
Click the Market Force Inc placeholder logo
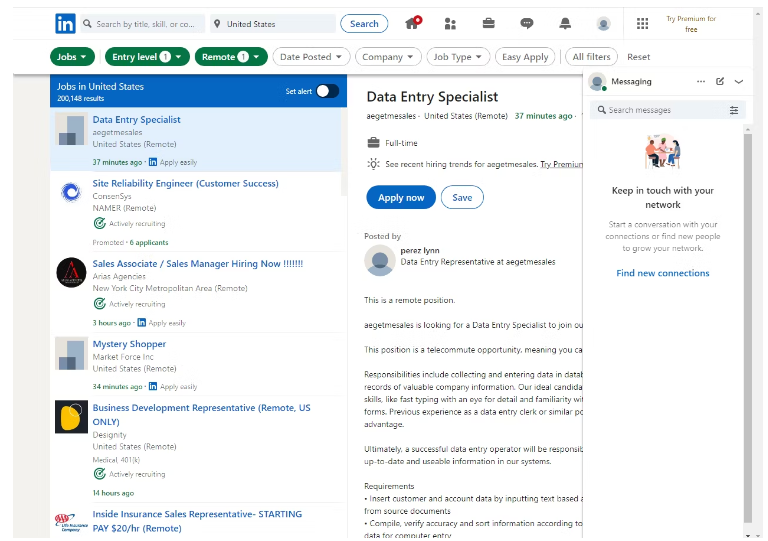71,353
